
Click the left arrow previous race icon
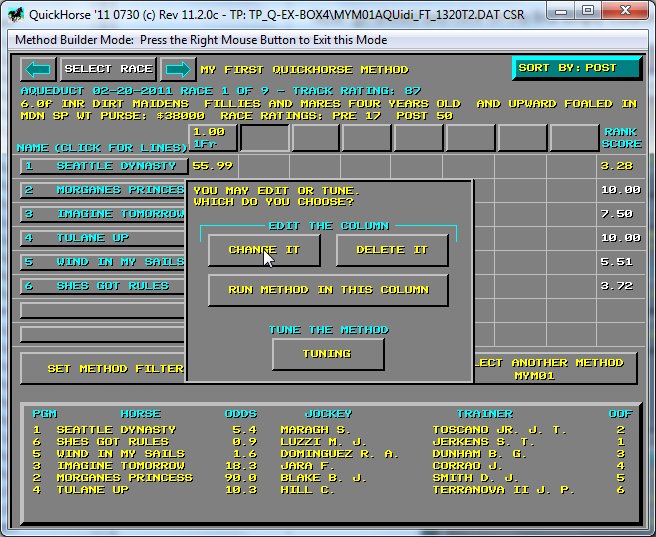[x=39, y=69]
